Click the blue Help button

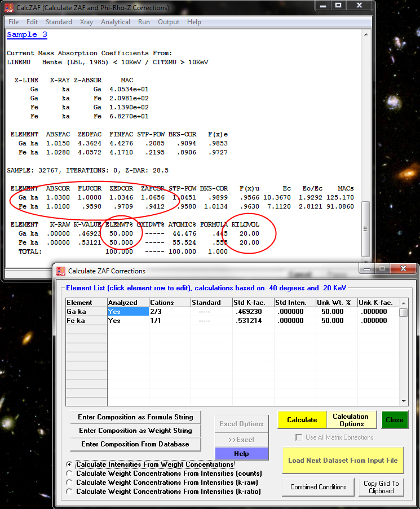[x=241, y=454]
